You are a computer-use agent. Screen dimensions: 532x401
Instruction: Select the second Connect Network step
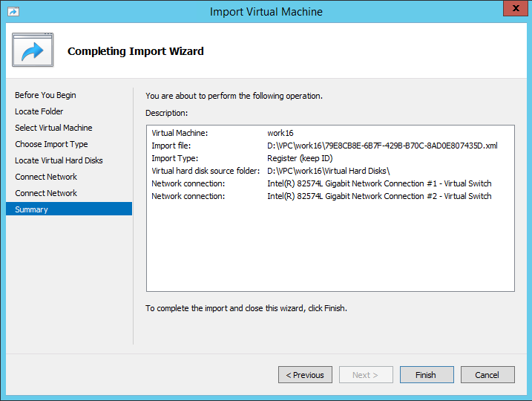46,193
